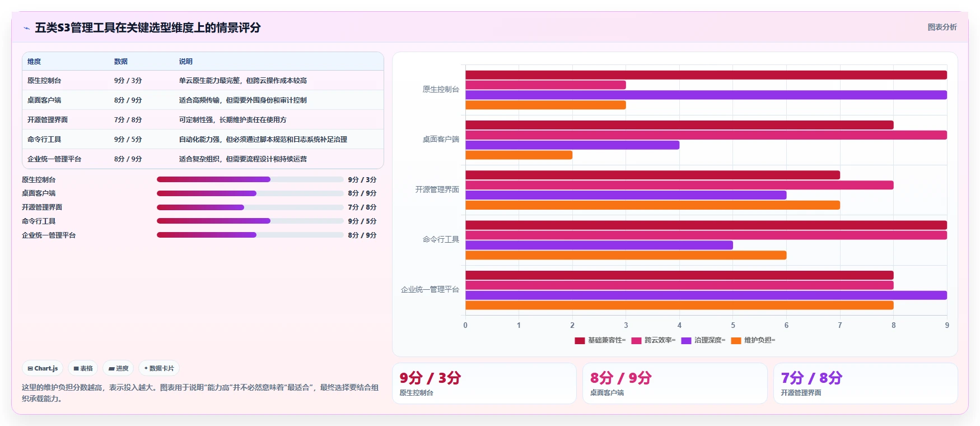Open the 9分 / 3分 原生控制台 data card
The width and height of the screenshot is (980, 426).
tap(484, 383)
